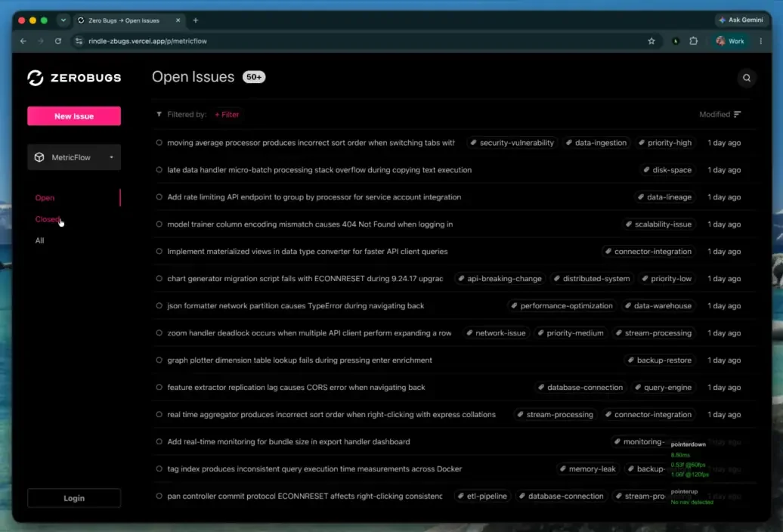This screenshot has width=783, height=532.
Task: Click the Login button
Action: point(74,498)
